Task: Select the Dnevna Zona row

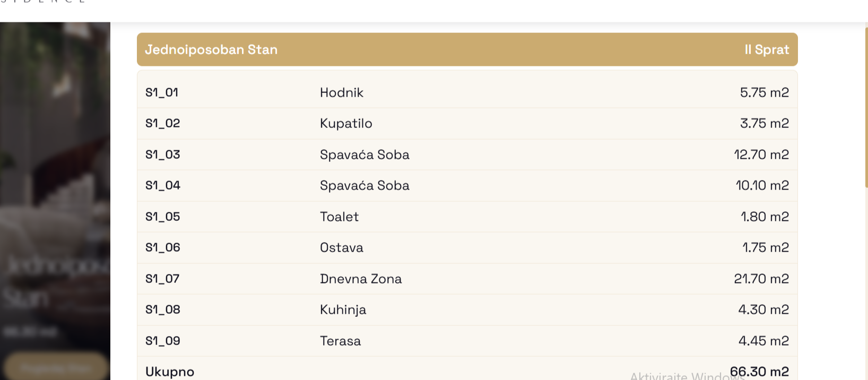Action: (467, 279)
